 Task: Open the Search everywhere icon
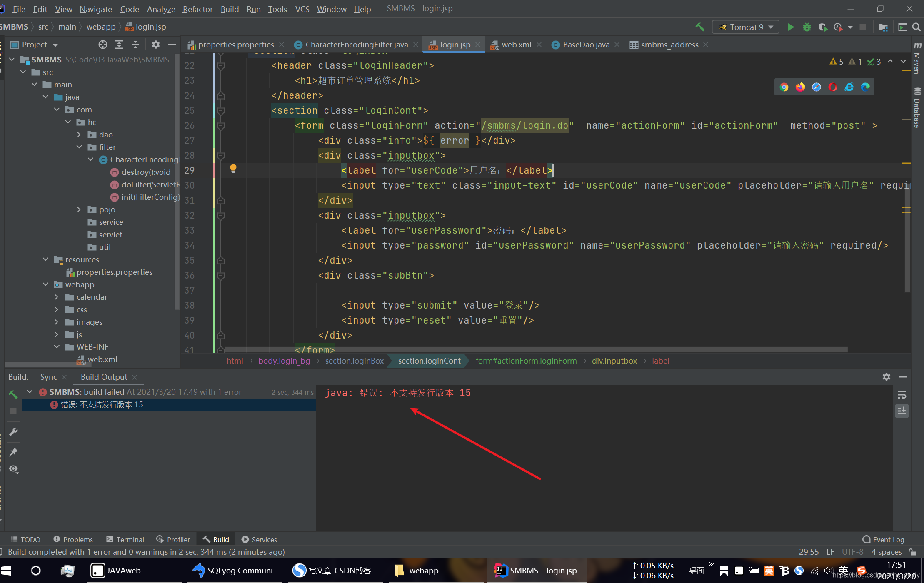click(917, 27)
